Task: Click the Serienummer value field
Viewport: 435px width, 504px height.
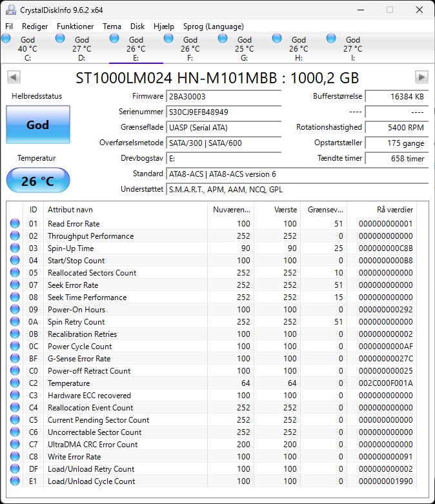Action: pyautogui.click(x=223, y=112)
